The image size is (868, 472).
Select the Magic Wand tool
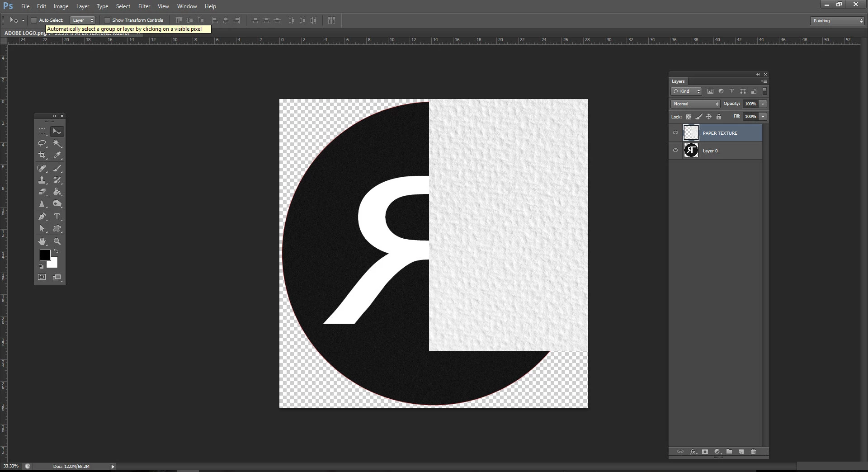tap(57, 143)
